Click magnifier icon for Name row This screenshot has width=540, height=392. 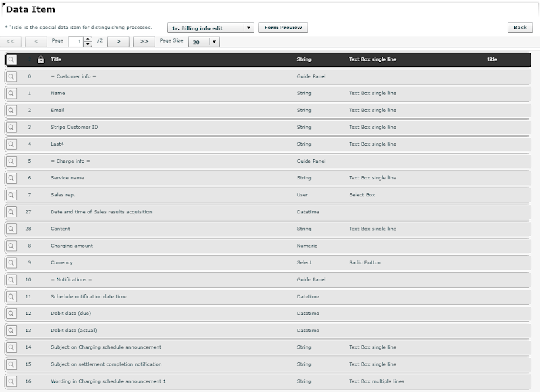click(11, 93)
